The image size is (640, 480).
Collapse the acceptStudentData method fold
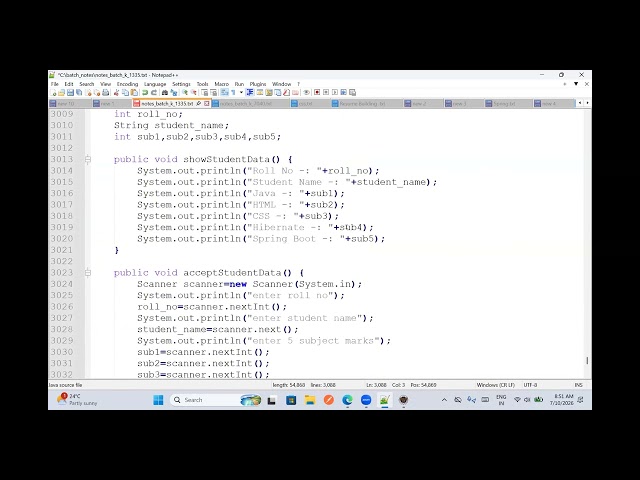tap(88, 272)
